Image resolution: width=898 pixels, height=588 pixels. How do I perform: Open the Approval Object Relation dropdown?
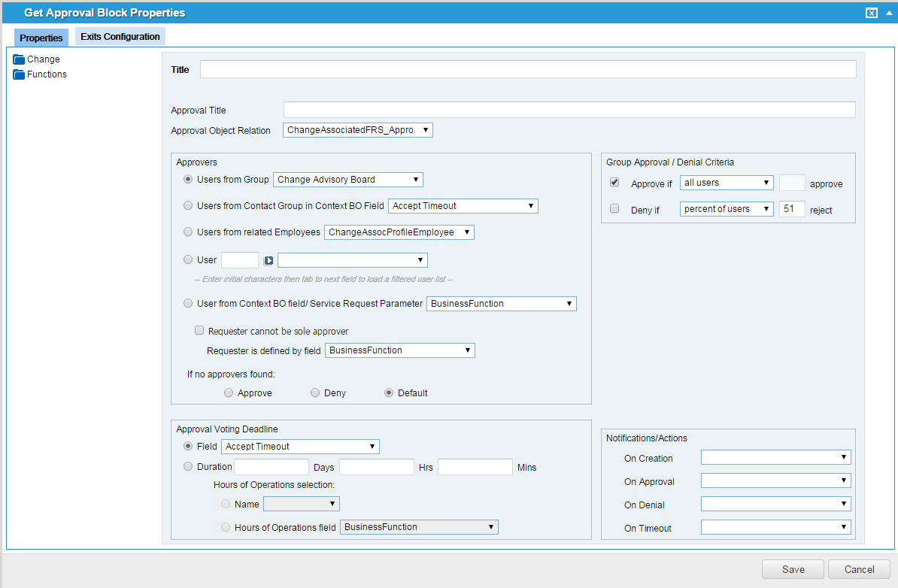point(426,129)
